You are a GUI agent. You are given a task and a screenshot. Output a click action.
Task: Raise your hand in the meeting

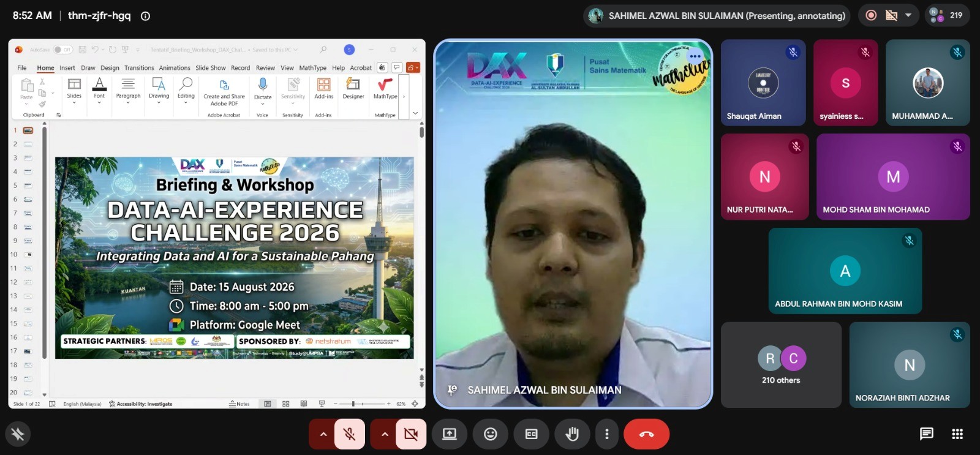click(x=572, y=434)
